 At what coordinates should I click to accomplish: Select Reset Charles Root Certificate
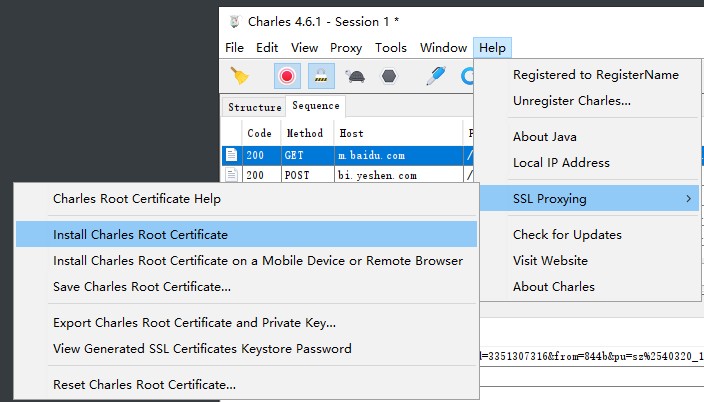pos(144,384)
